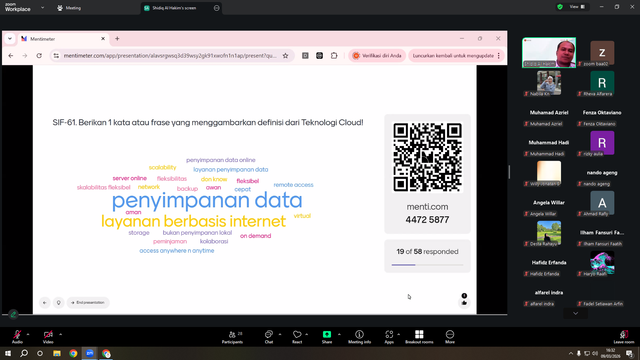Switch to the Meeting tab

(x=69, y=8)
